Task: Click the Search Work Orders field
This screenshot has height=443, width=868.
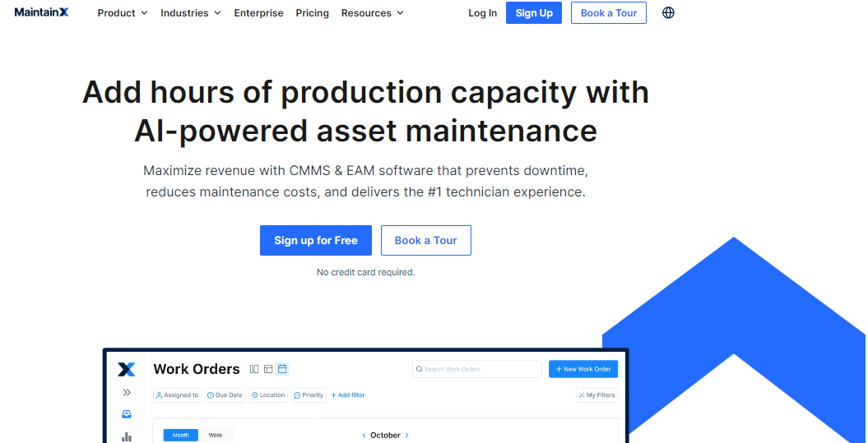Action: [x=477, y=369]
